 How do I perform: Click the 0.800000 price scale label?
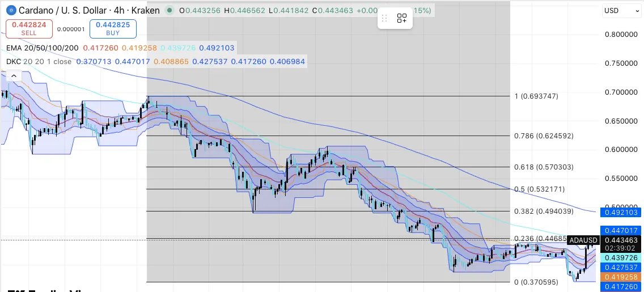621,34
